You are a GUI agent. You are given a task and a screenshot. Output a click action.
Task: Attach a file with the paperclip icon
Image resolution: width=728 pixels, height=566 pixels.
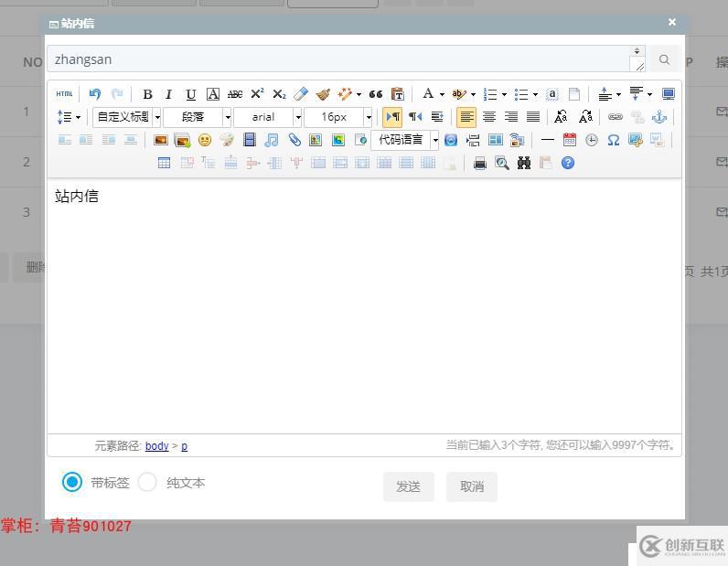(294, 140)
